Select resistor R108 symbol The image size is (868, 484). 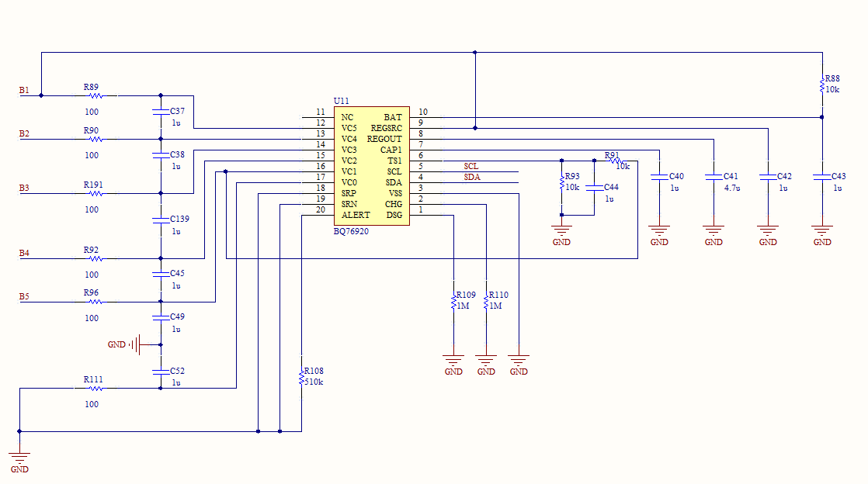click(x=302, y=379)
